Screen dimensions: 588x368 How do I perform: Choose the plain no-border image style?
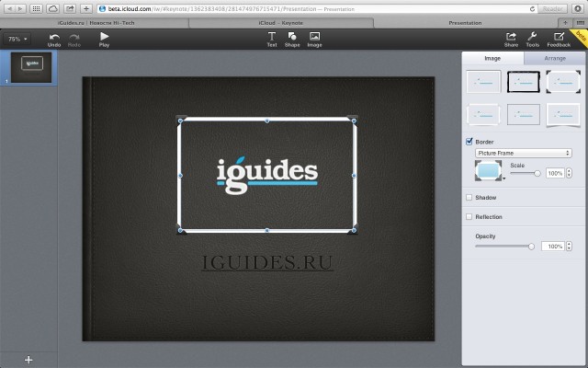pos(483,82)
